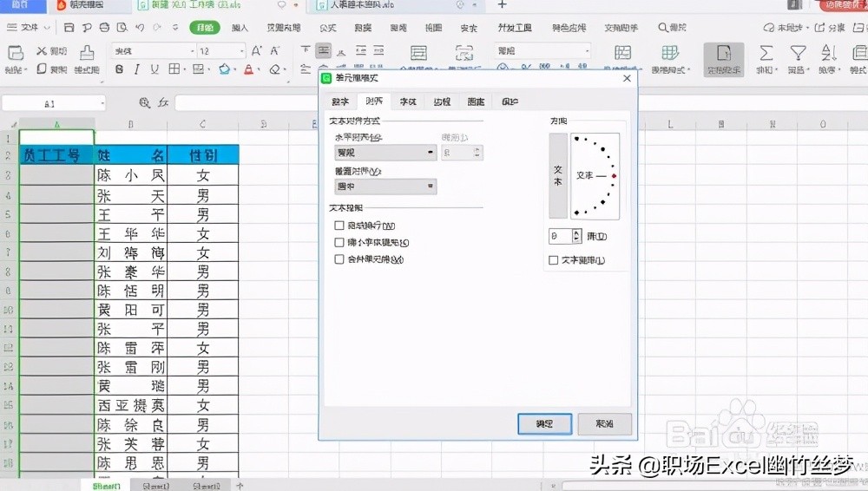868x491 pixels.
Task: Click the vertical 文本 orientation button
Action: [x=558, y=175]
